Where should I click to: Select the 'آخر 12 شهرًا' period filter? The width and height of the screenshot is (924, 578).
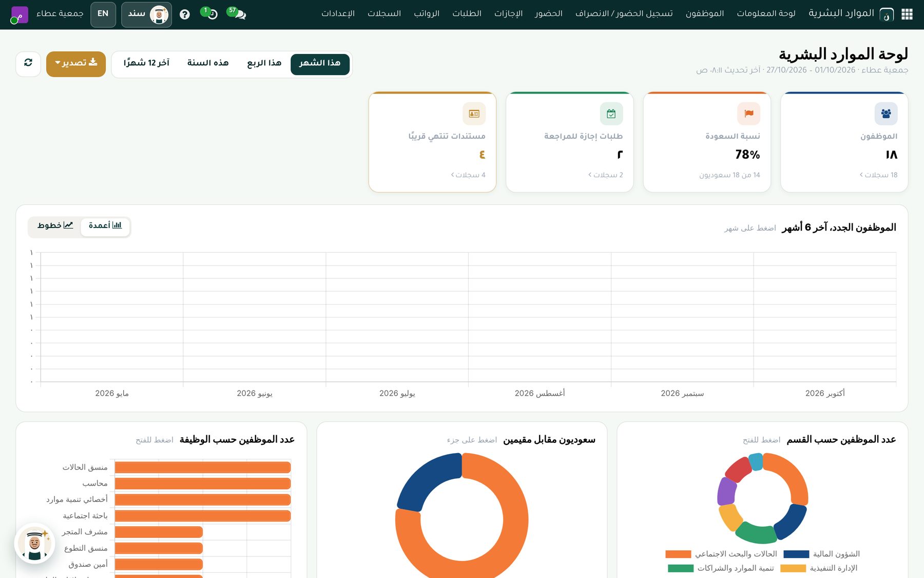(146, 64)
